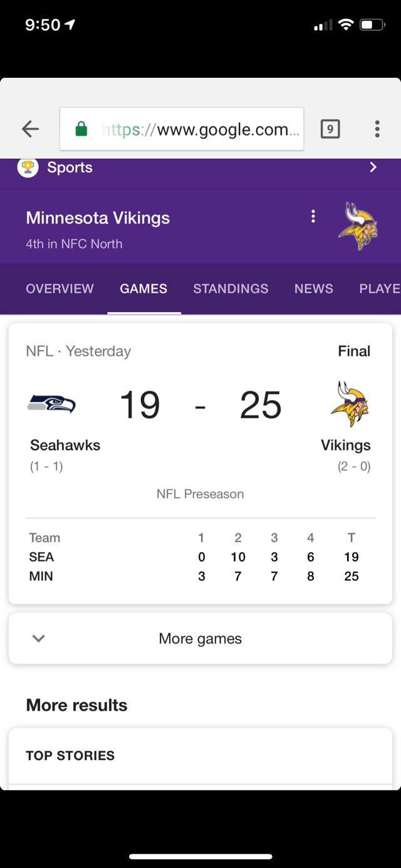Image resolution: width=401 pixels, height=868 pixels.
Task: Switch to the News tab
Action: click(314, 289)
